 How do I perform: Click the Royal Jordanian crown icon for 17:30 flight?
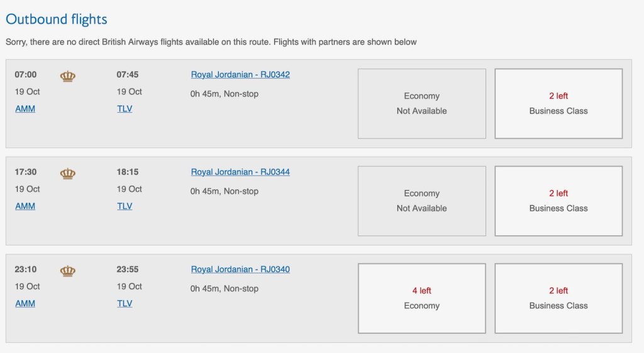pyautogui.click(x=67, y=174)
